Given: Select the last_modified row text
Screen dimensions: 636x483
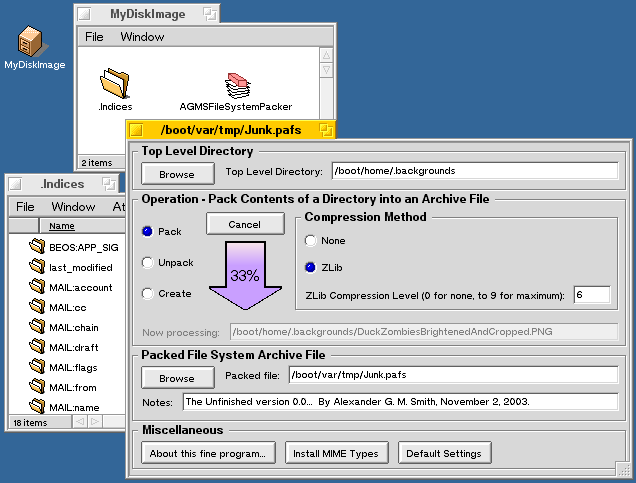Looking at the screenshot, I should click(81, 267).
